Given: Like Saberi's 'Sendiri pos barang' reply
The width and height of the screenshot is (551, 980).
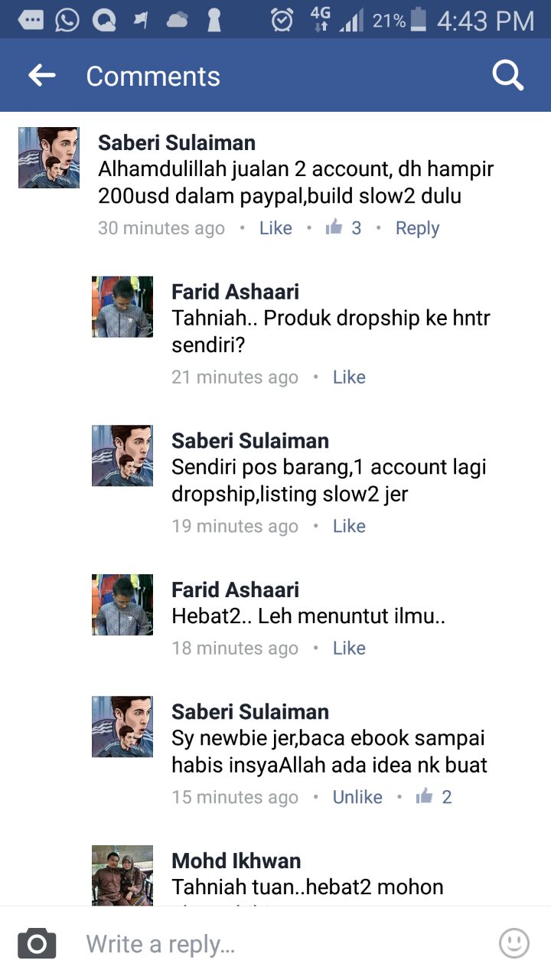Looking at the screenshot, I should point(349,527).
